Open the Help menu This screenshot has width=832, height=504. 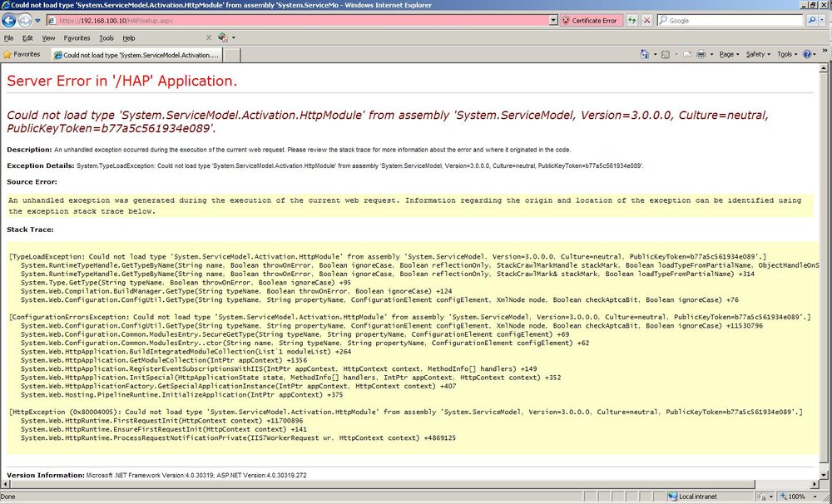[x=129, y=38]
